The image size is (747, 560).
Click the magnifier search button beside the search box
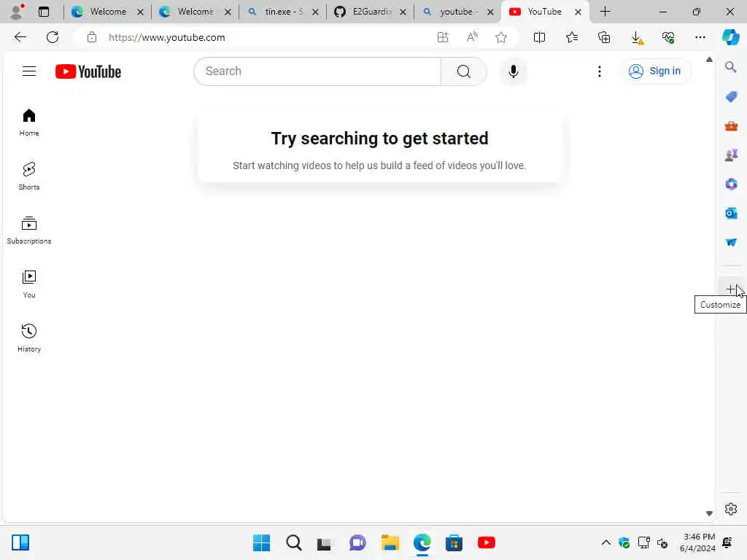pyautogui.click(x=463, y=71)
